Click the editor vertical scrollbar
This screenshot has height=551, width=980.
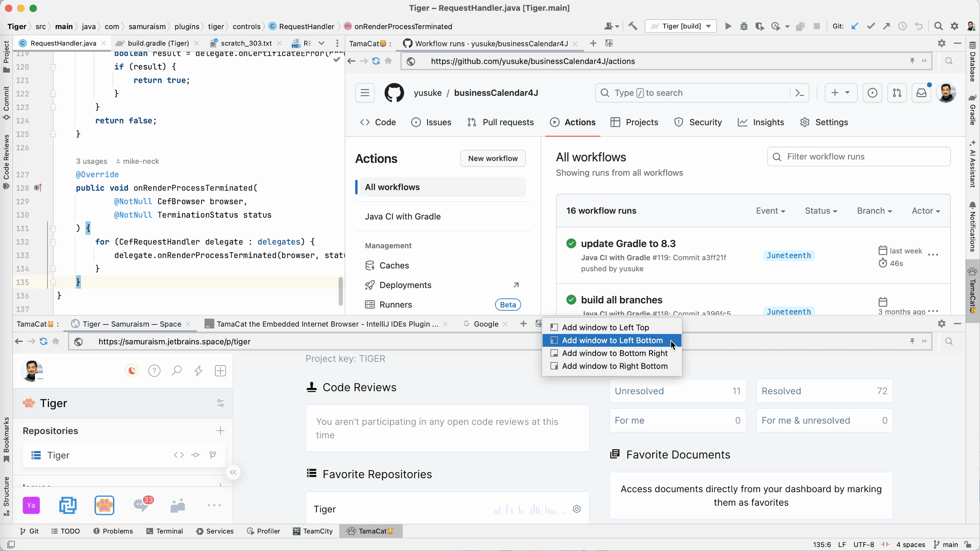[340, 291]
